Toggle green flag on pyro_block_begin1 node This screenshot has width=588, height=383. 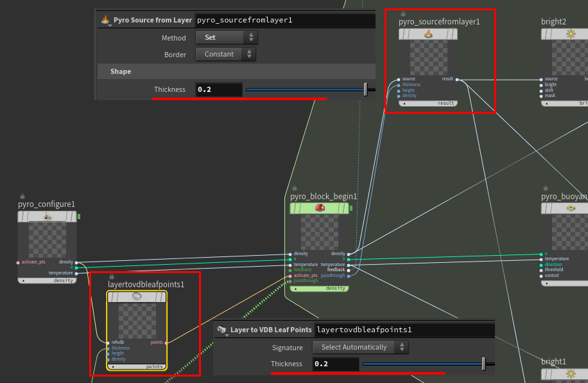[351, 208]
